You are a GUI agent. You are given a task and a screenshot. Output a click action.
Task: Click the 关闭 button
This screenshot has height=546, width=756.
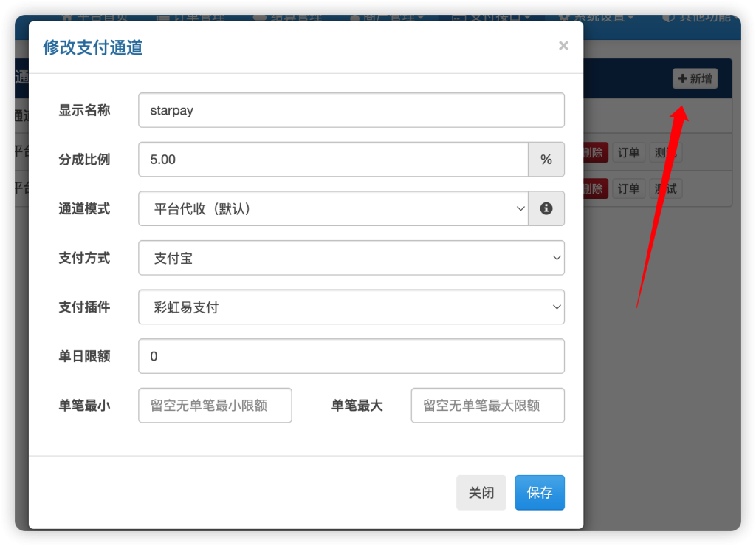(481, 492)
